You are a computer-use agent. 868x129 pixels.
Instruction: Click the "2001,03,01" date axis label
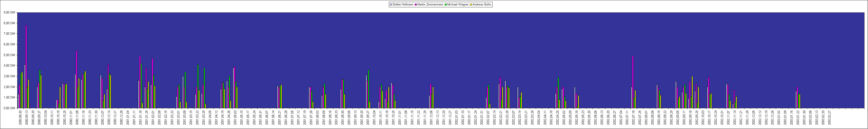point(179,118)
